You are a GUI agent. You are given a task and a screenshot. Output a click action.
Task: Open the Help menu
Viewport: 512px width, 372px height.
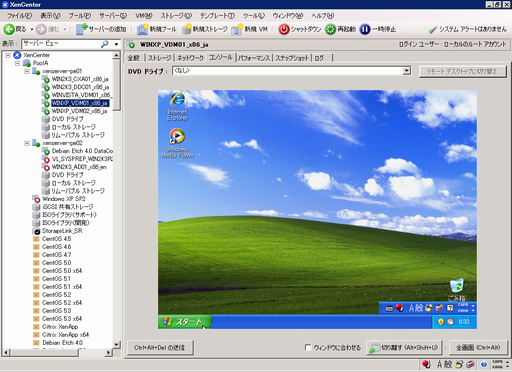click(322, 16)
